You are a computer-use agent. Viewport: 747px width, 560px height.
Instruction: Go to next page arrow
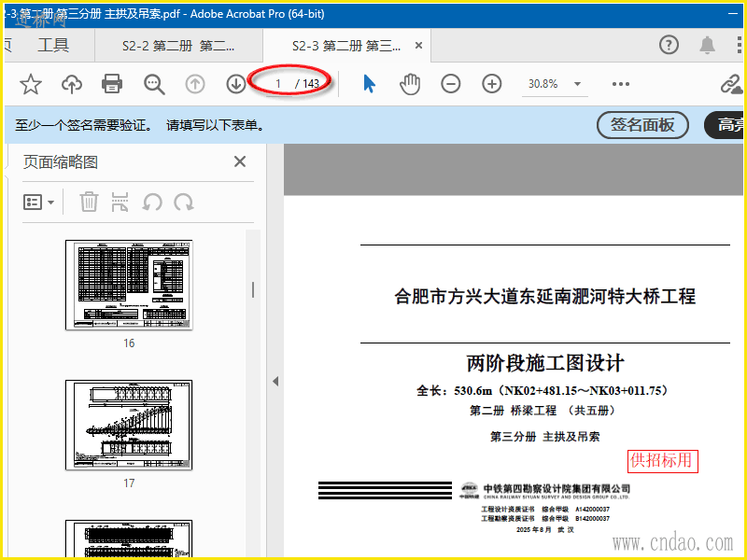[236, 84]
